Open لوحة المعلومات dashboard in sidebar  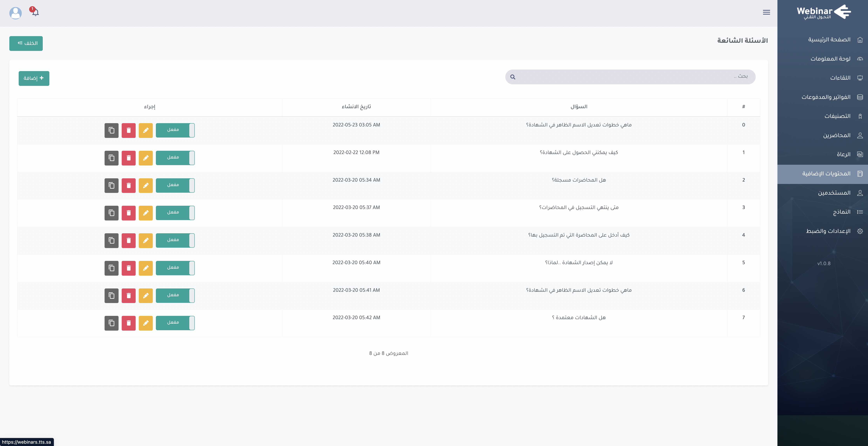click(823, 59)
